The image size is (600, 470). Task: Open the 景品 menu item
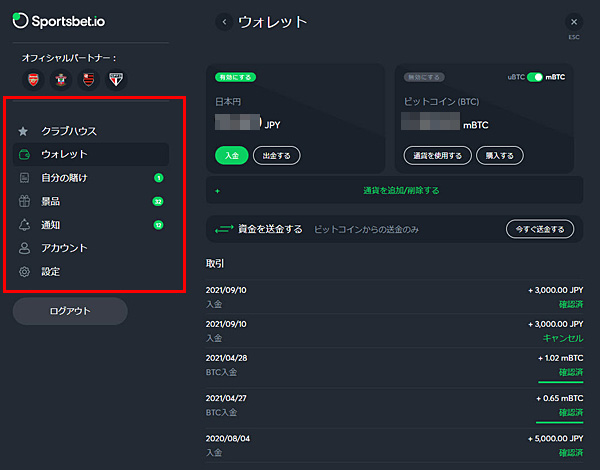pyautogui.click(x=51, y=201)
